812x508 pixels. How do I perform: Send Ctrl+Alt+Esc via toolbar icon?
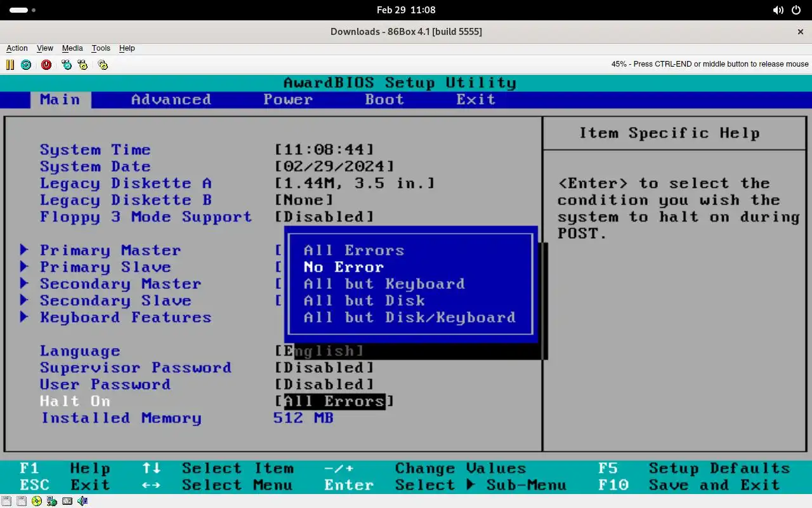[x=82, y=65]
